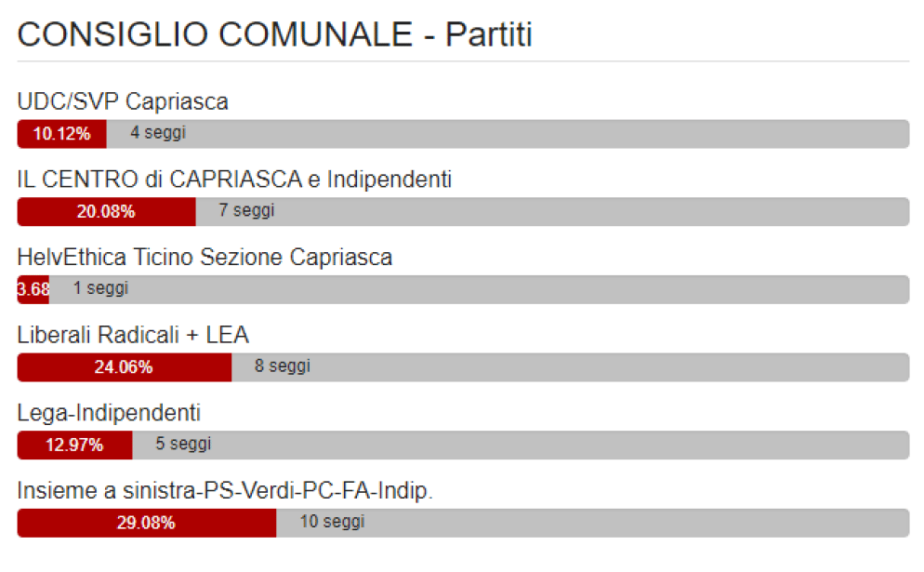Click the 8 seggi label
The width and height of the screenshot is (924, 572).
pos(283,366)
